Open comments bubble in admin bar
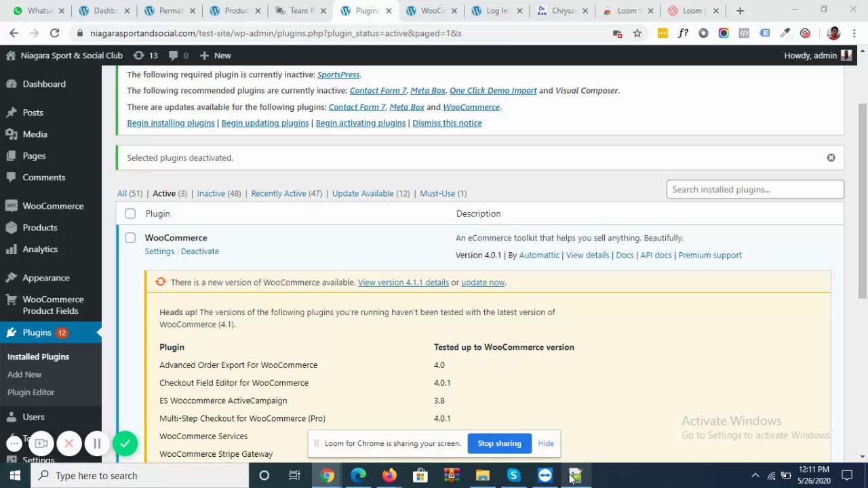The height and width of the screenshot is (488, 868). tap(178, 56)
